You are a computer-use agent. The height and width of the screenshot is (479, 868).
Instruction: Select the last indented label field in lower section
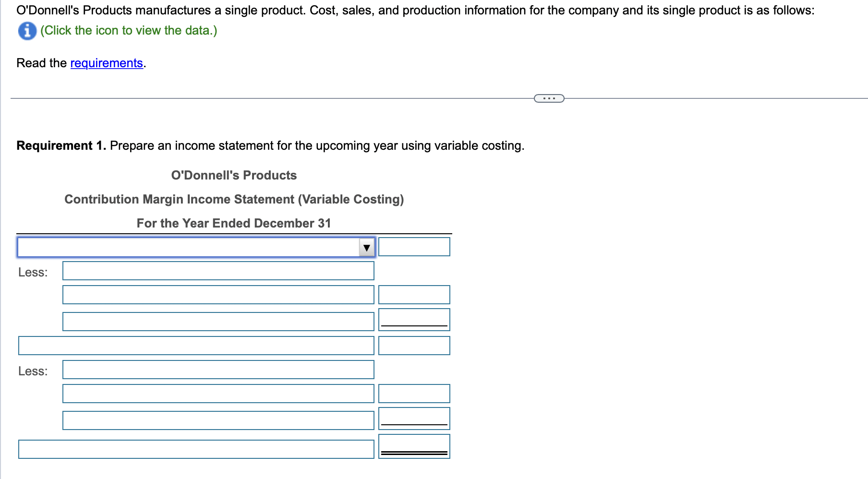pyautogui.click(x=218, y=420)
